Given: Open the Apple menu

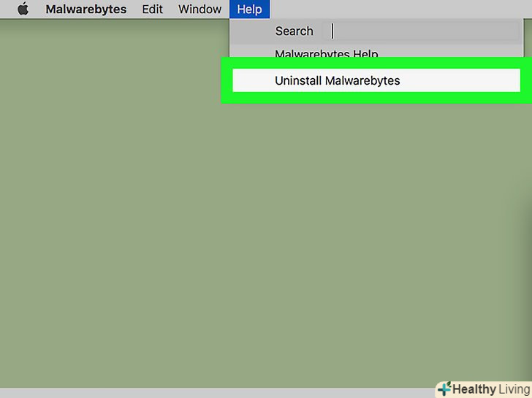Looking at the screenshot, I should point(23,9).
